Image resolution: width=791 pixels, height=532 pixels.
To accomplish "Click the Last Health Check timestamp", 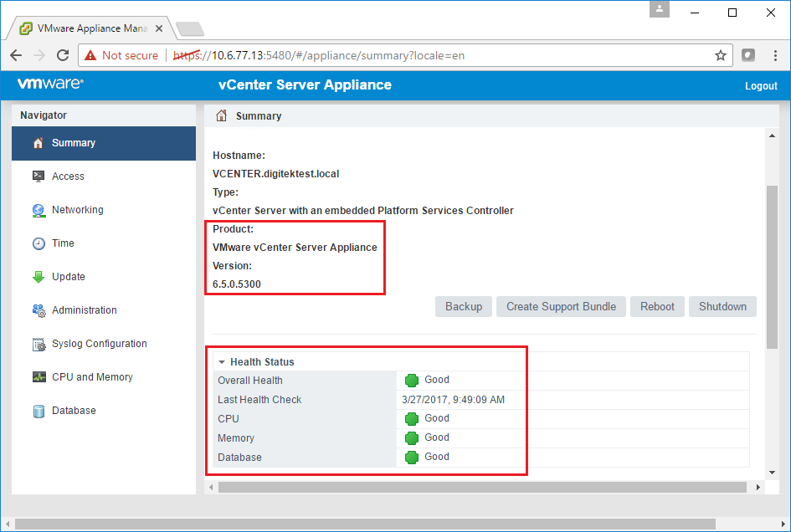I will (x=453, y=399).
